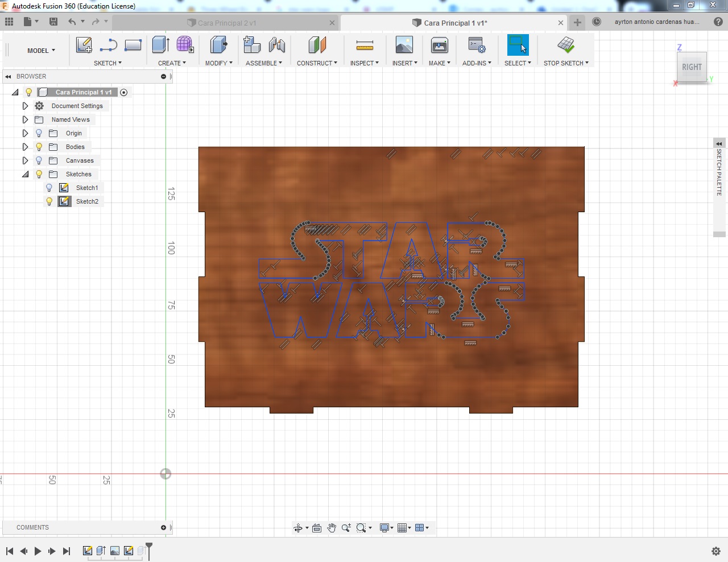Click the Create Form icon
Image resolution: width=728 pixels, height=562 pixels.
pyautogui.click(x=185, y=45)
